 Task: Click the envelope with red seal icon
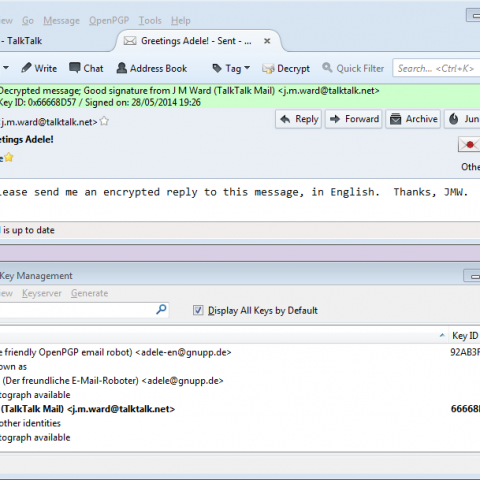point(469,145)
